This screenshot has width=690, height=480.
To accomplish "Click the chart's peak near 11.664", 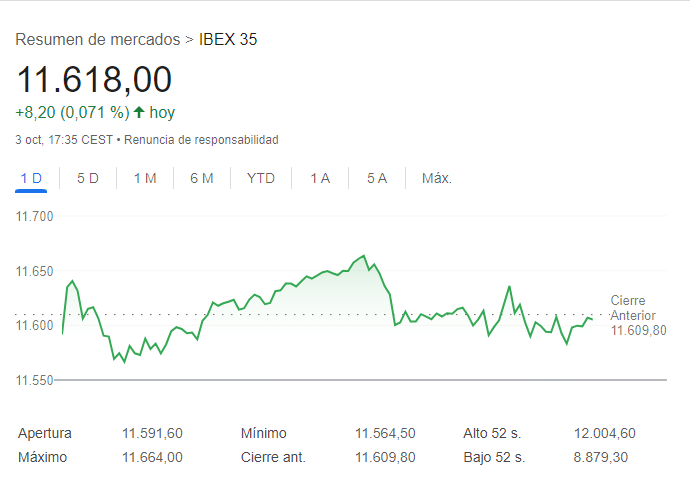I will click(364, 256).
